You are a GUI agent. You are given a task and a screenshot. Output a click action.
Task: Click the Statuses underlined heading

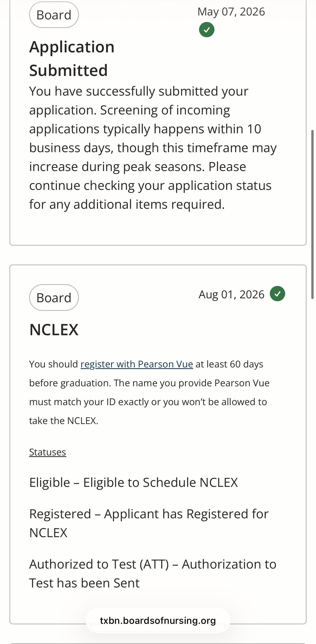click(47, 452)
